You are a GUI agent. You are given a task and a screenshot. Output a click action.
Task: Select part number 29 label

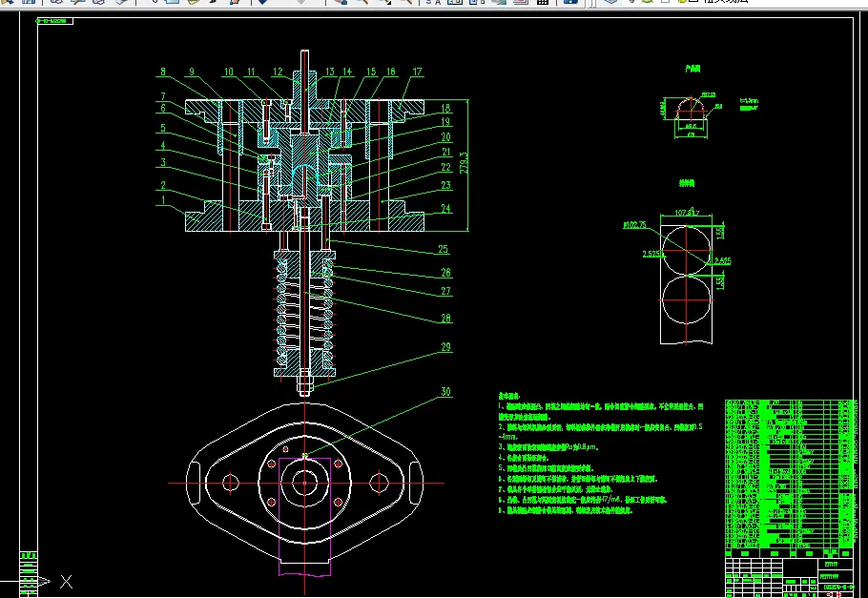tap(445, 347)
